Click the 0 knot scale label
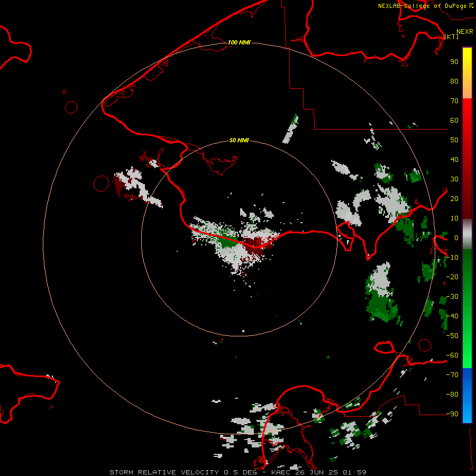 coord(456,238)
